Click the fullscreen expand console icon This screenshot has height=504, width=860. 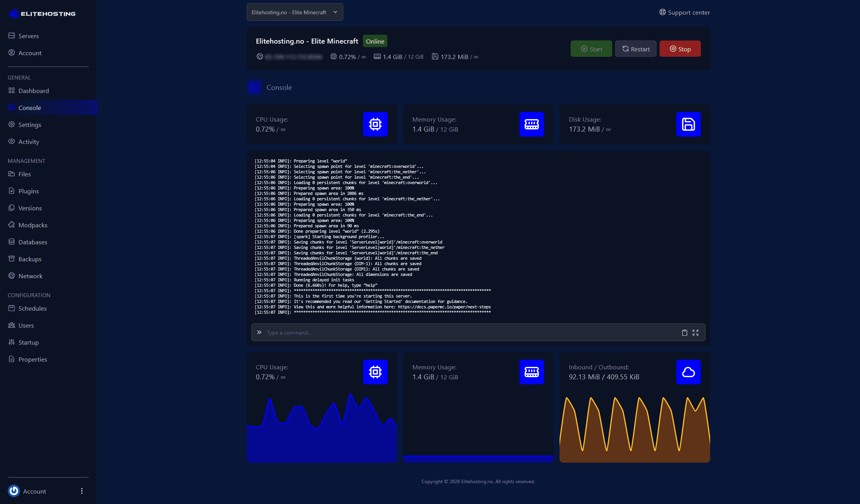coord(695,333)
